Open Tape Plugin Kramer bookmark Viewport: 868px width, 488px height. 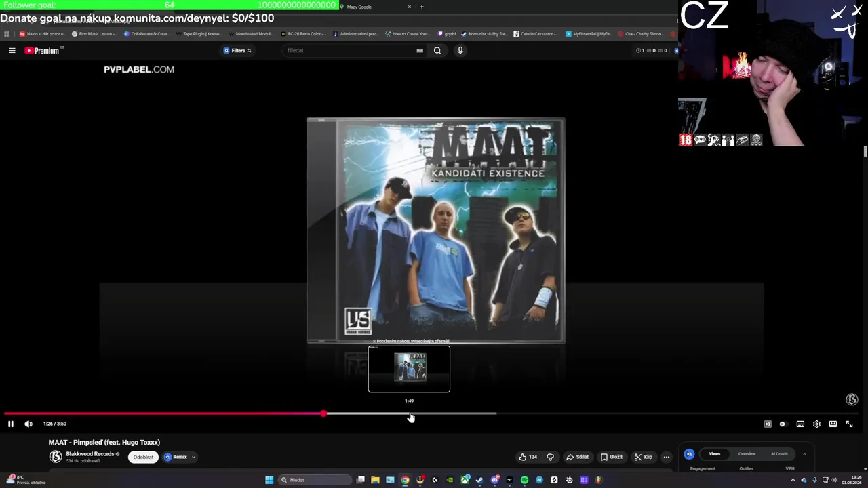click(199, 33)
